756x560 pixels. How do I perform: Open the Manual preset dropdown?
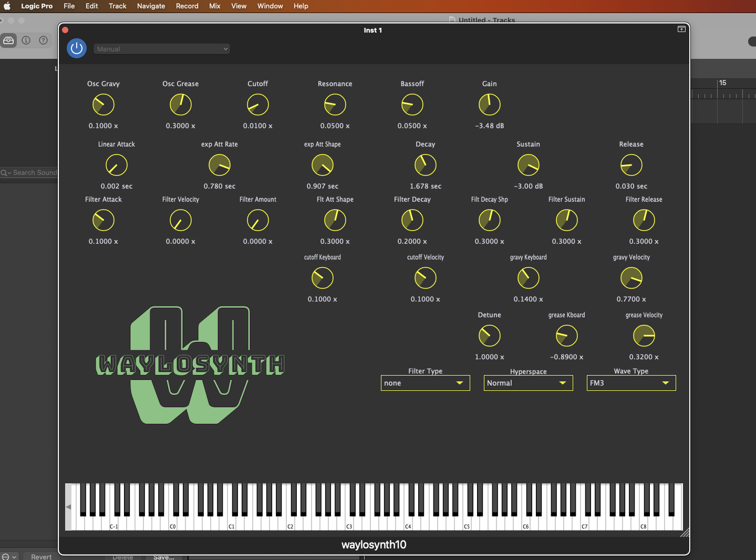(x=162, y=49)
